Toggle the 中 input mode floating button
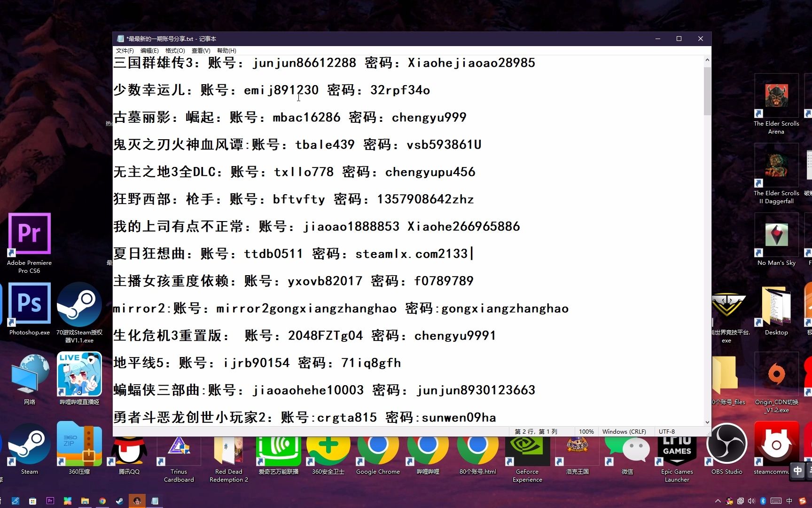 [797, 470]
